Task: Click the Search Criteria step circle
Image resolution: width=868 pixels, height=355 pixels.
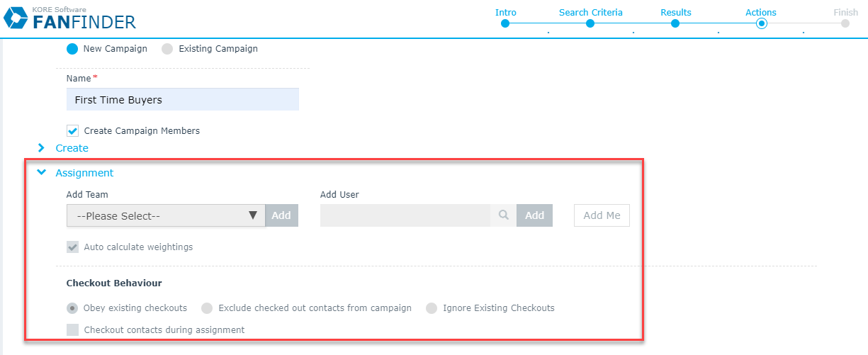Action: (x=590, y=23)
